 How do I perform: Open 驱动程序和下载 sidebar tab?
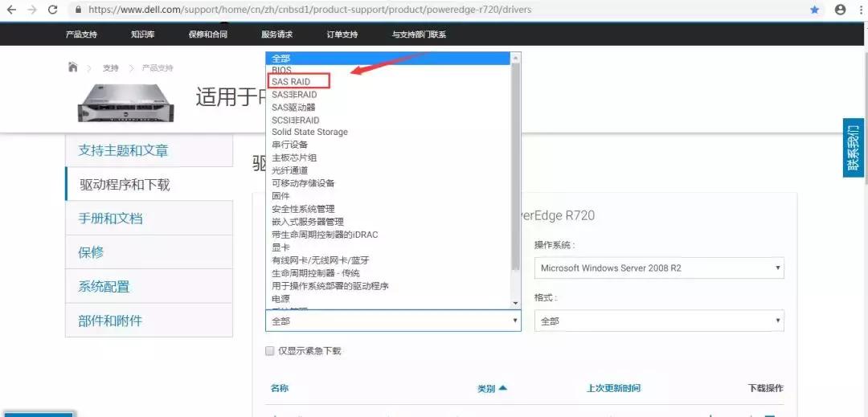click(x=149, y=184)
